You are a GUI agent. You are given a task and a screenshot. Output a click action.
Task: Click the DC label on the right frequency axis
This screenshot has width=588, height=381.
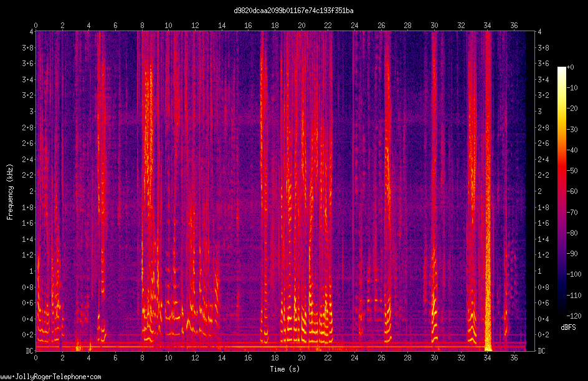tap(541, 351)
